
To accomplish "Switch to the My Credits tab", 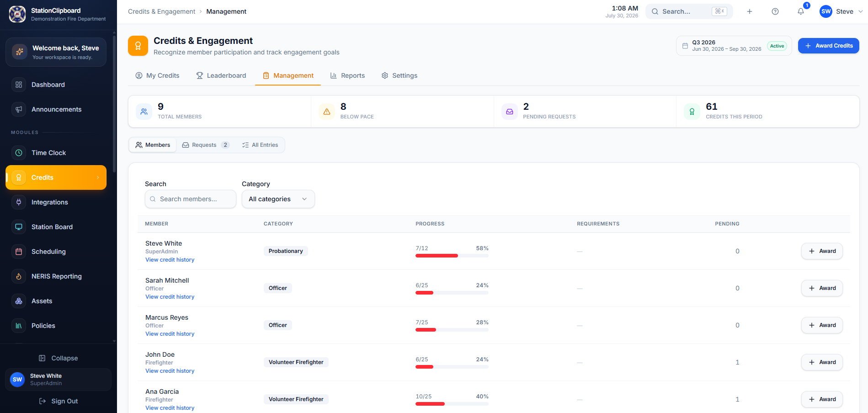I will 157,75.
